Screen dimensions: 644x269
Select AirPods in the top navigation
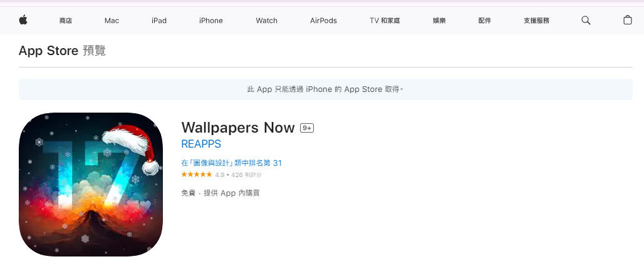[323, 21]
